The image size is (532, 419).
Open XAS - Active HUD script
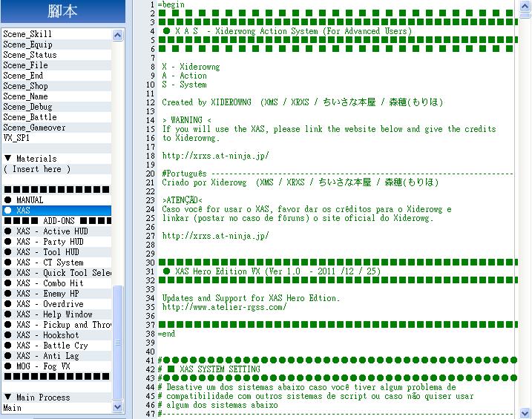point(56,231)
